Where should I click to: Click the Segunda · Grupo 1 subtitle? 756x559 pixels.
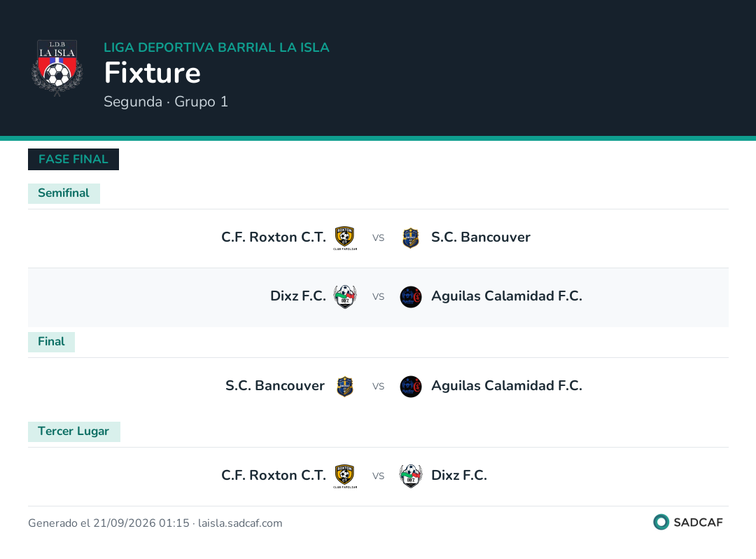tap(166, 102)
